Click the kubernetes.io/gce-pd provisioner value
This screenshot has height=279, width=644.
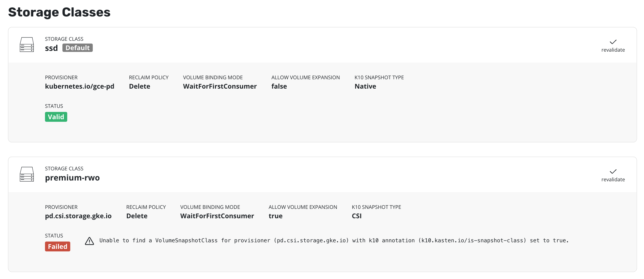tap(80, 86)
